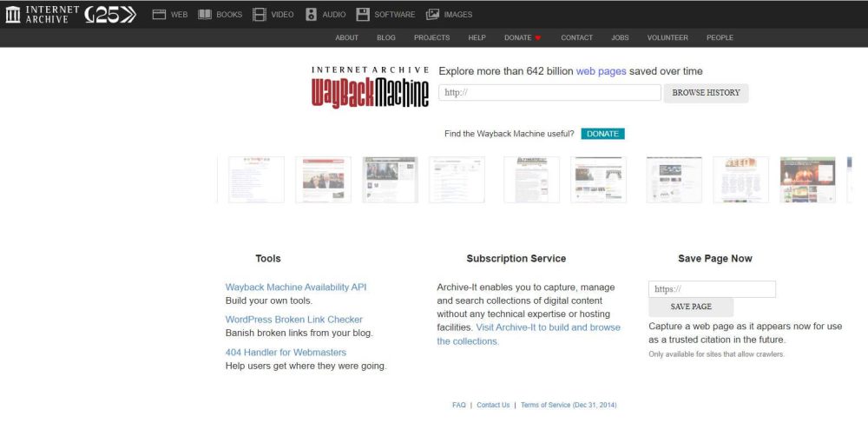Click the 'Tools' heading

pos(268,259)
